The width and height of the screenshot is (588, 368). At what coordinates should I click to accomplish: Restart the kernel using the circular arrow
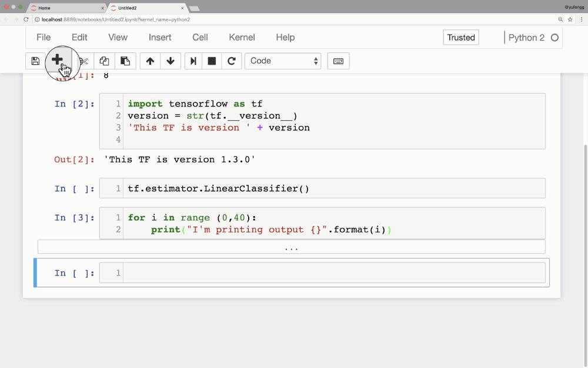[232, 61]
